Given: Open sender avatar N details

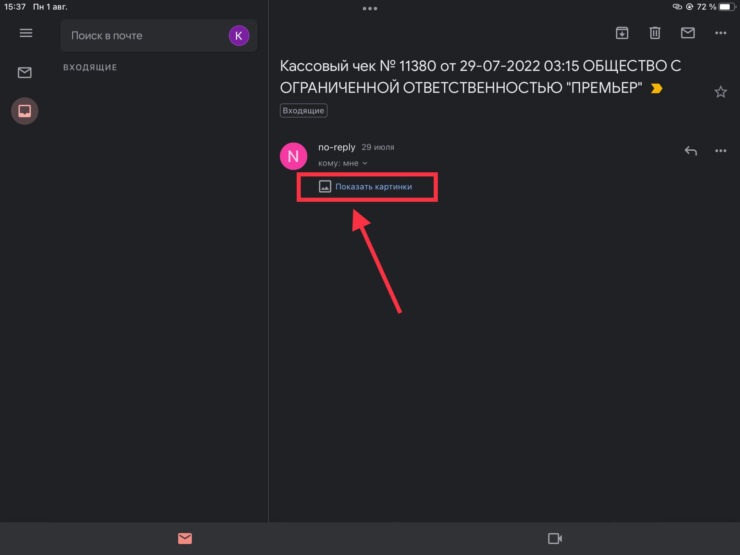Looking at the screenshot, I should 292,155.
